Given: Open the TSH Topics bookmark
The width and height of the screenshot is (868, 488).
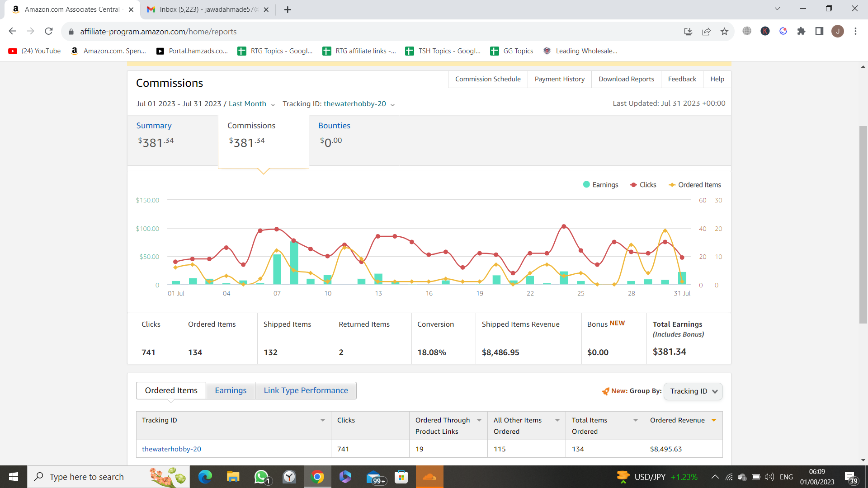Looking at the screenshot, I should click(443, 51).
